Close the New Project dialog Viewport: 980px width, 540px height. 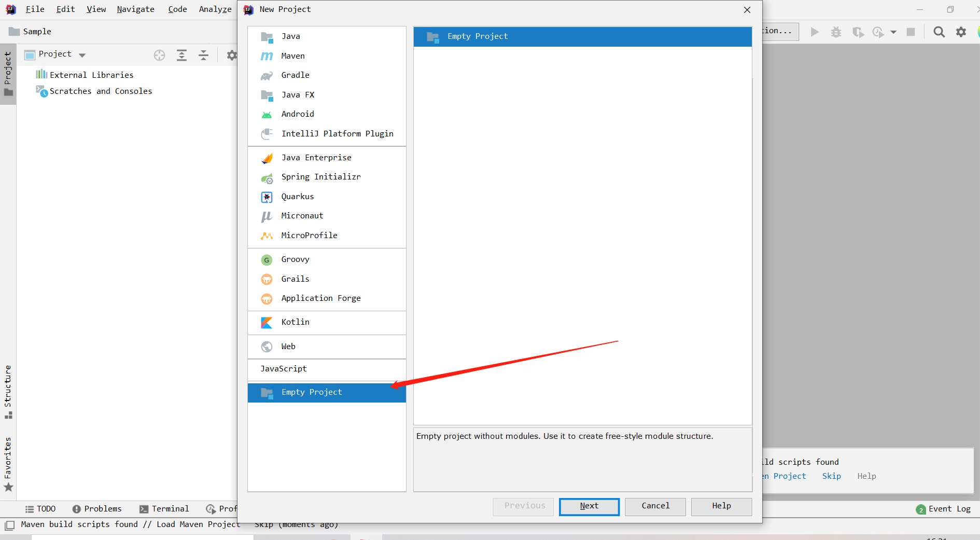pyautogui.click(x=747, y=10)
